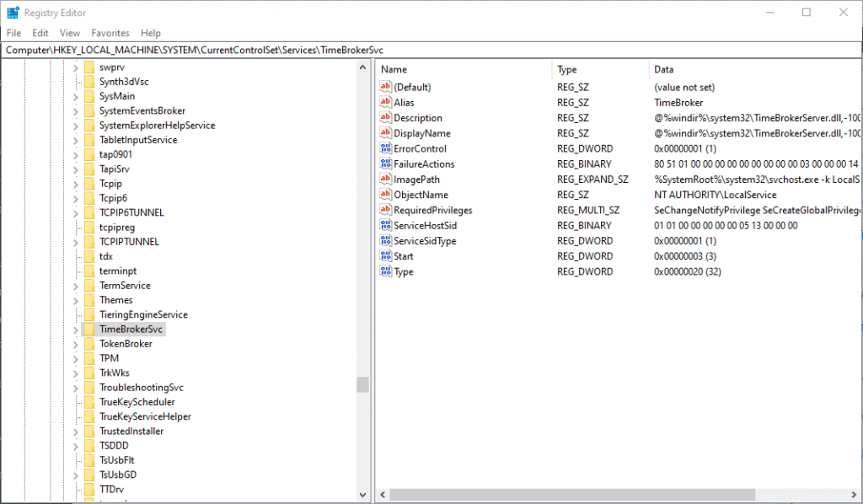Image resolution: width=863 pixels, height=504 pixels.
Task: Click the values pane scroll-right arrow
Action: (x=855, y=495)
